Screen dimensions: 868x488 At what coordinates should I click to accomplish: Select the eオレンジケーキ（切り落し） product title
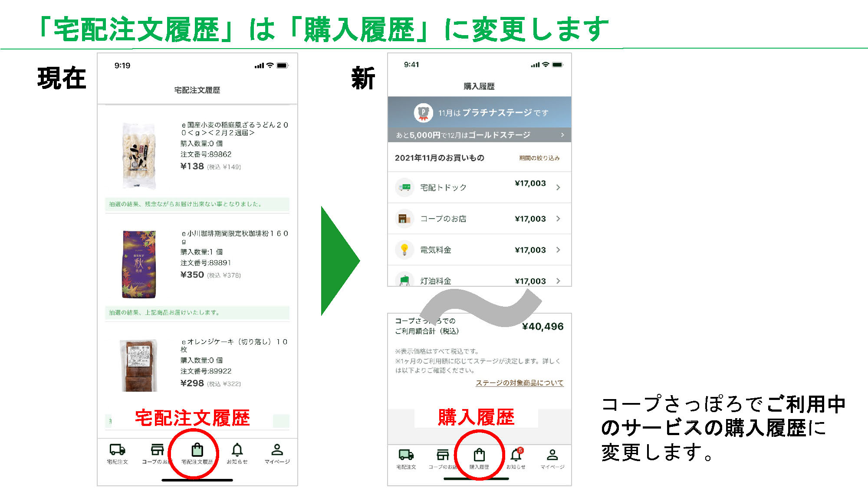234,345
